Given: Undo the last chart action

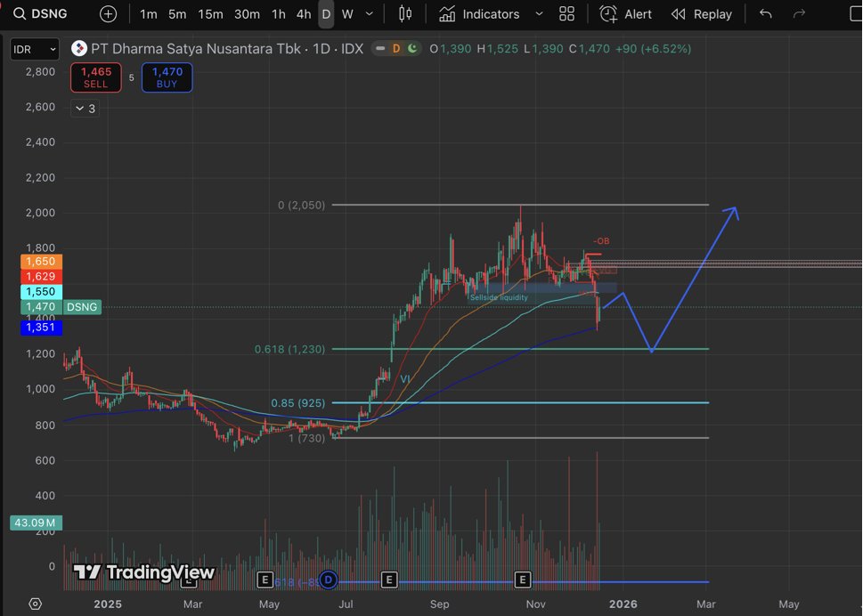Looking at the screenshot, I should coord(766,13).
